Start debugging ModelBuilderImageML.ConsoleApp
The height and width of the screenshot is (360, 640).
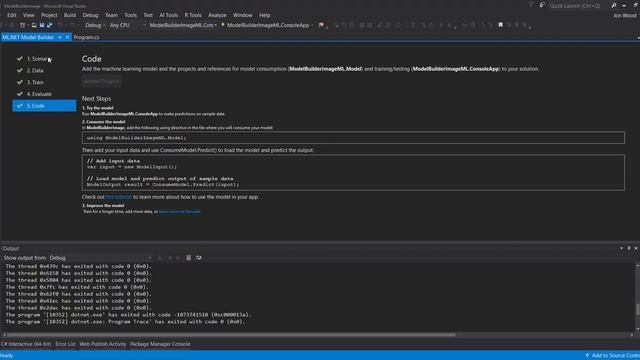[265, 25]
